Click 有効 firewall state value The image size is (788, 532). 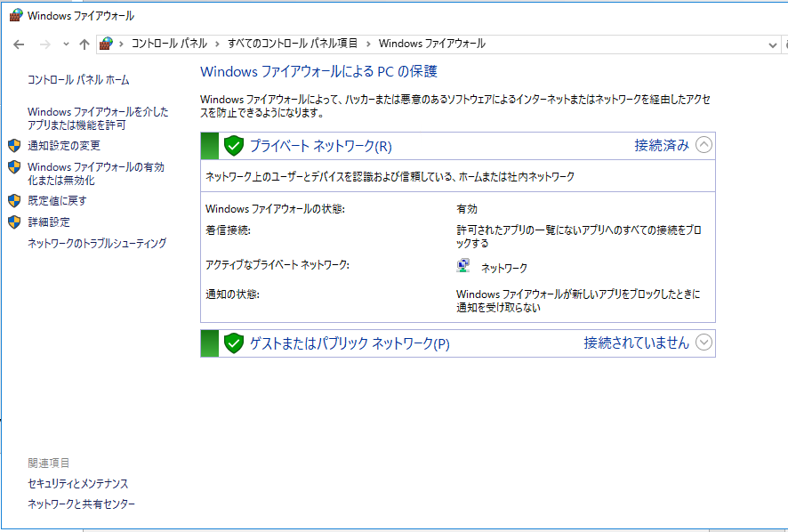point(467,209)
